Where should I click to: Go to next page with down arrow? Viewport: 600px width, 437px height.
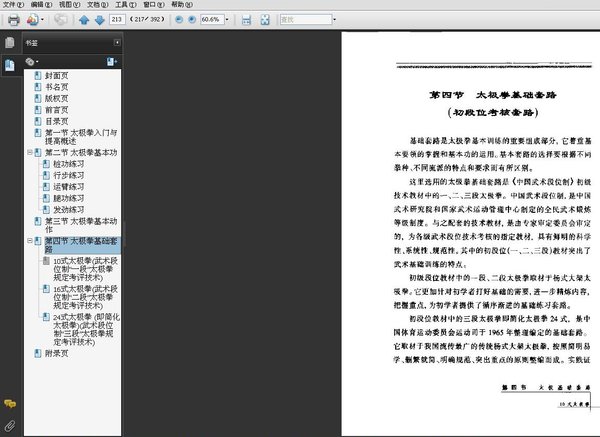[99, 20]
